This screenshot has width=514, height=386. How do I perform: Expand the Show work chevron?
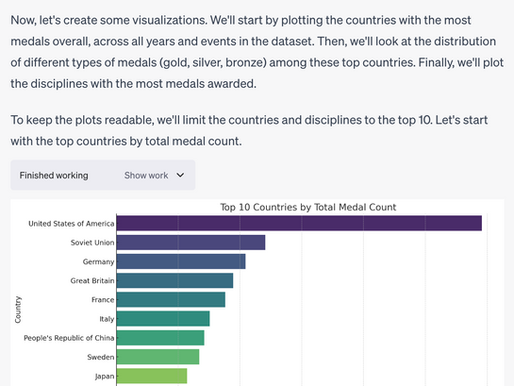point(180,175)
